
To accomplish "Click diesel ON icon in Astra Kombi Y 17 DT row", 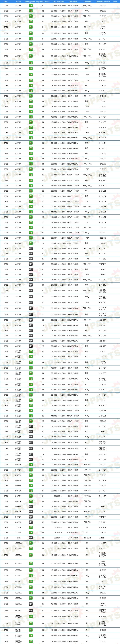I will point(31,432).
